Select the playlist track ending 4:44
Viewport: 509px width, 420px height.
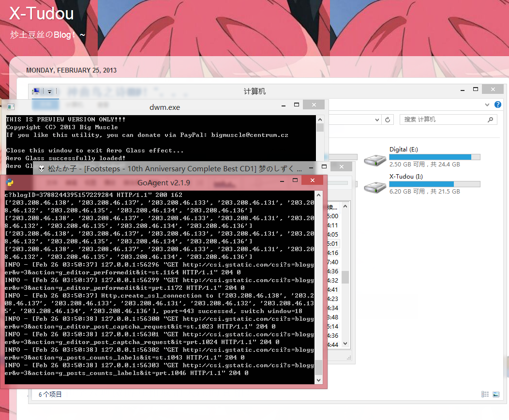click(333, 345)
